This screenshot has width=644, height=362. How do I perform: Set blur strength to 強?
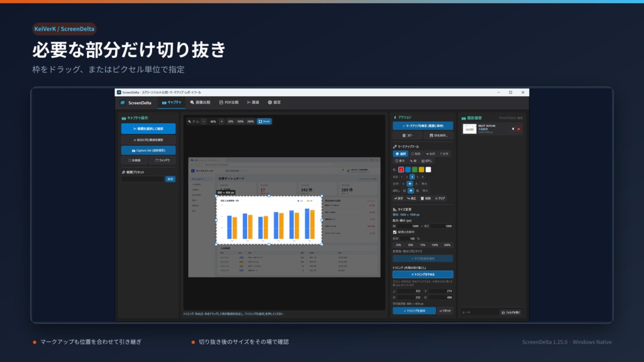coord(418,191)
